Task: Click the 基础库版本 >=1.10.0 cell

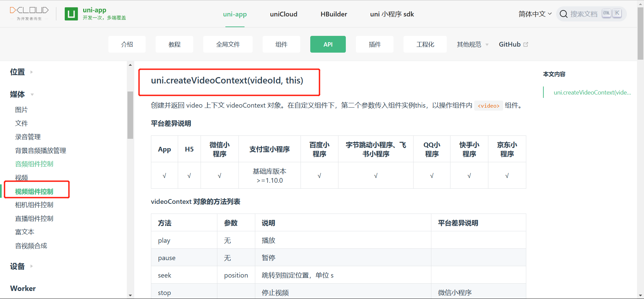Action: pos(269,176)
